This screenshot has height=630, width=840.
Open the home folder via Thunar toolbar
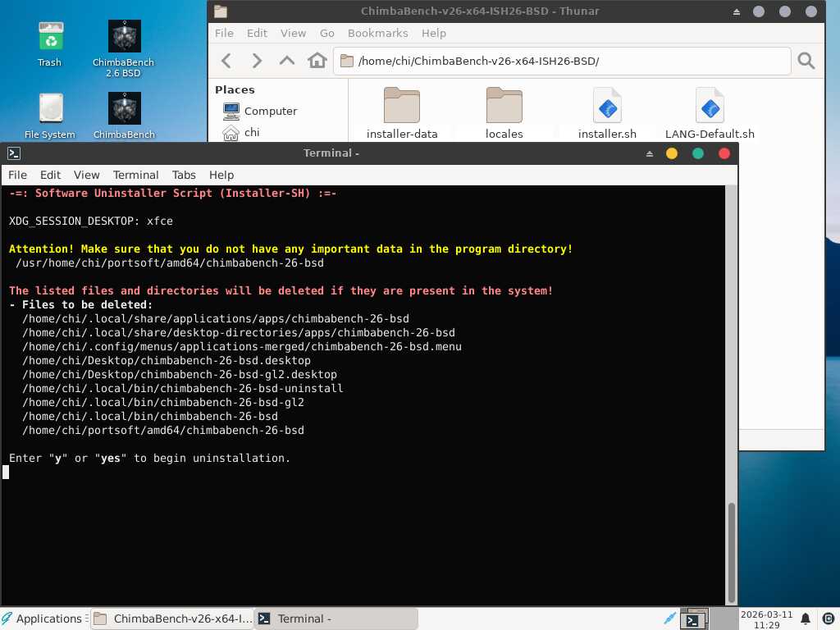point(317,61)
